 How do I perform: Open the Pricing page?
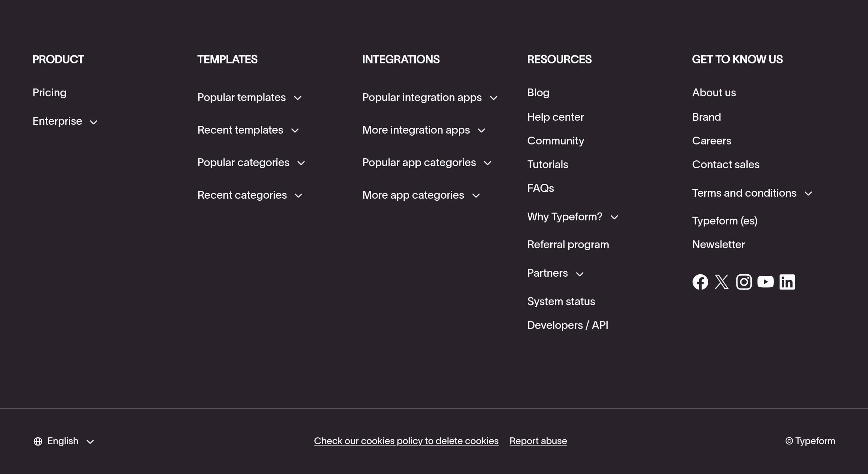(x=50, y=92)
